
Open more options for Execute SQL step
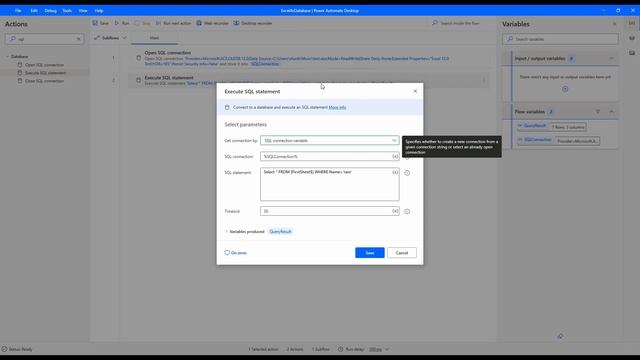484,80
